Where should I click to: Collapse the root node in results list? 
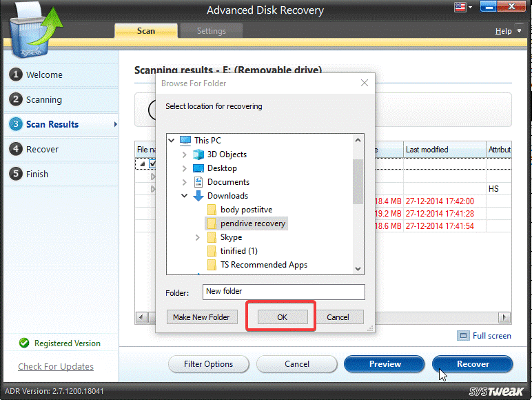[143, 164]
